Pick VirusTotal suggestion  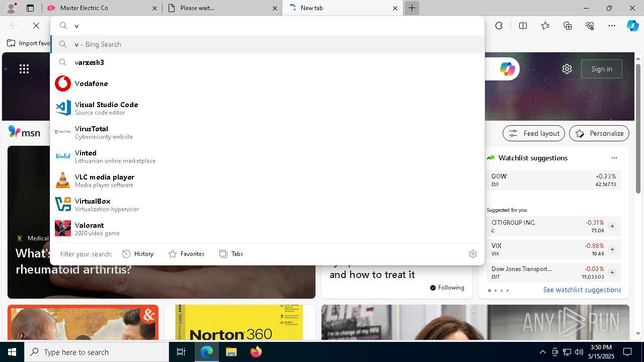point(267,132)
